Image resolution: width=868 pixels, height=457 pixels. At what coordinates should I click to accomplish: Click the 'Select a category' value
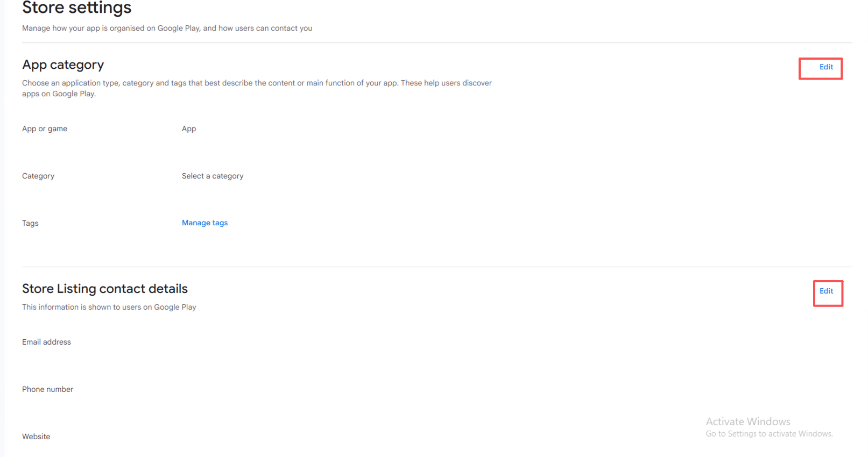213,176
